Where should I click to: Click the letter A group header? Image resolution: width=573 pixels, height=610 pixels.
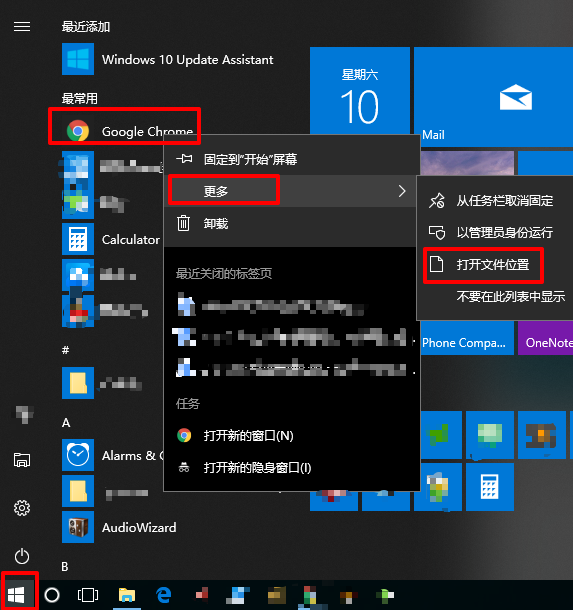pyautogui.click(x=66, y=422)
